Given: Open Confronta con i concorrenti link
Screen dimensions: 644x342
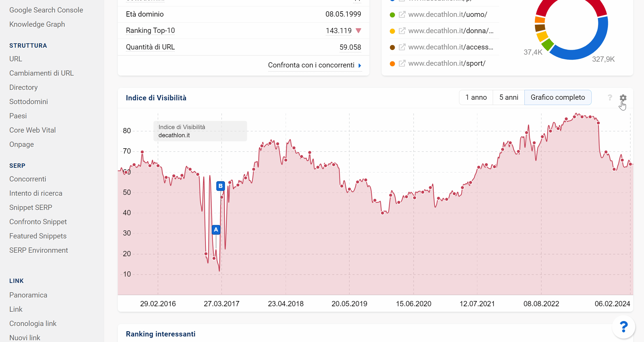Looking at the screenshot, I should 311,65.
